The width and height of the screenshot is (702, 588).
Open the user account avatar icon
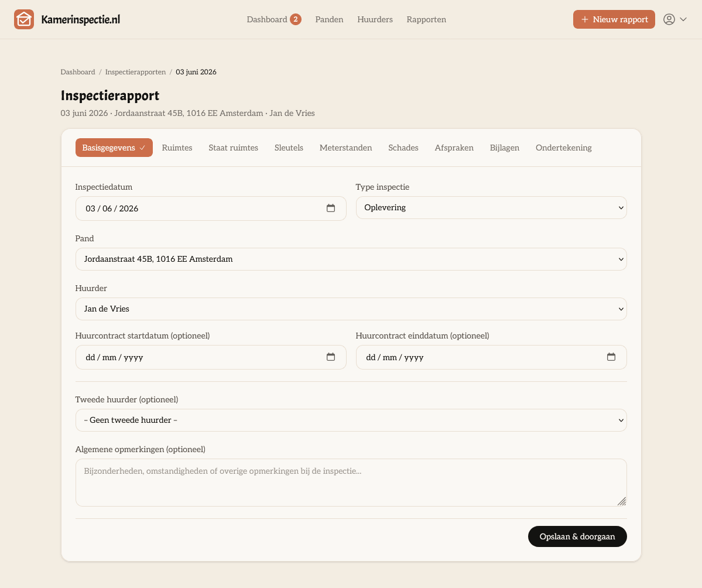click(669, 19)
